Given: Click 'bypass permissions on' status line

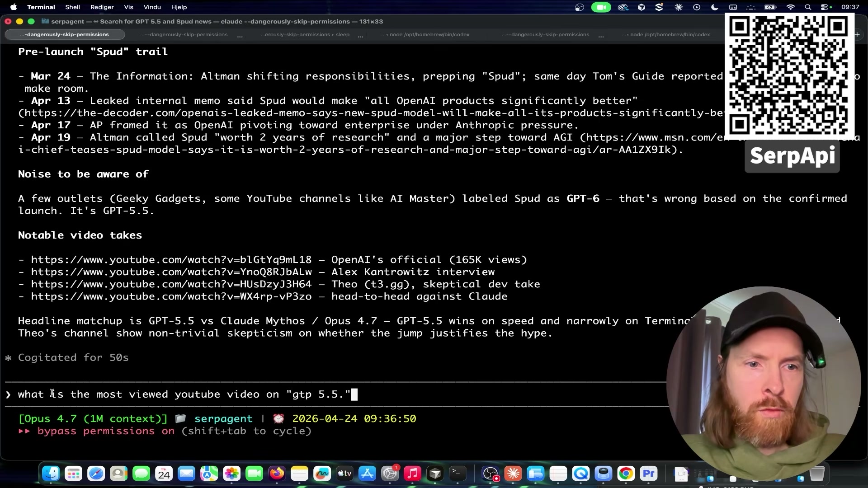Looking at the screenshot, I should point(106,431).
